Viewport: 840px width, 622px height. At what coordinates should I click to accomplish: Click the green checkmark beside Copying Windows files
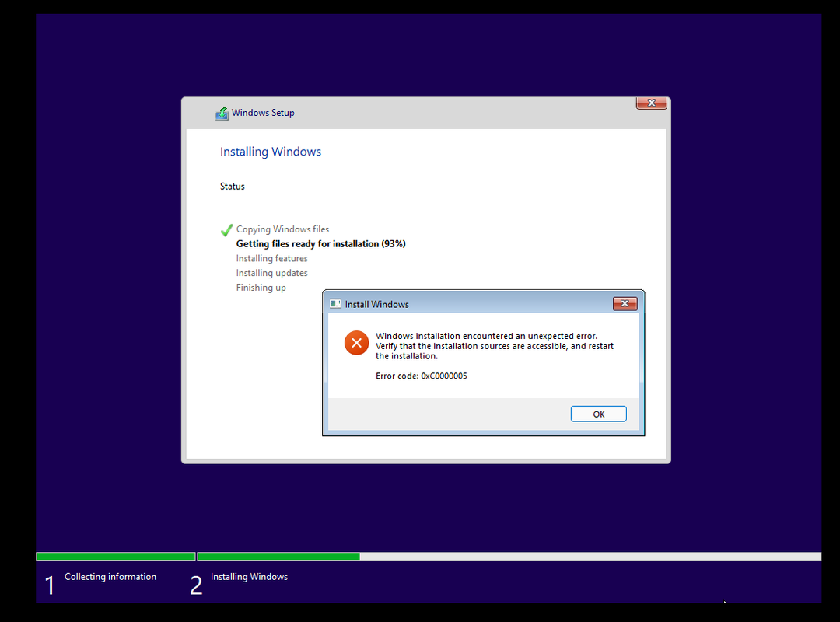click(226, 230)
